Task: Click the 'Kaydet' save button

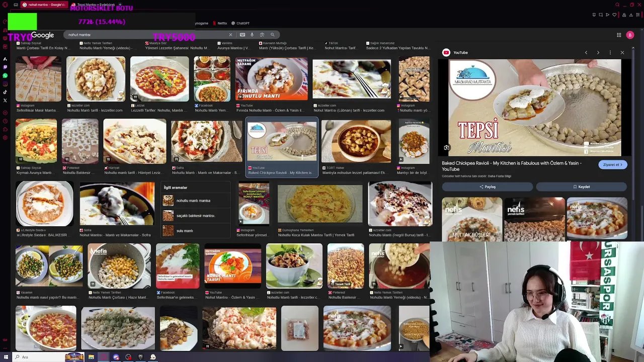Action: pyautogui.click(x=581, y=187)
